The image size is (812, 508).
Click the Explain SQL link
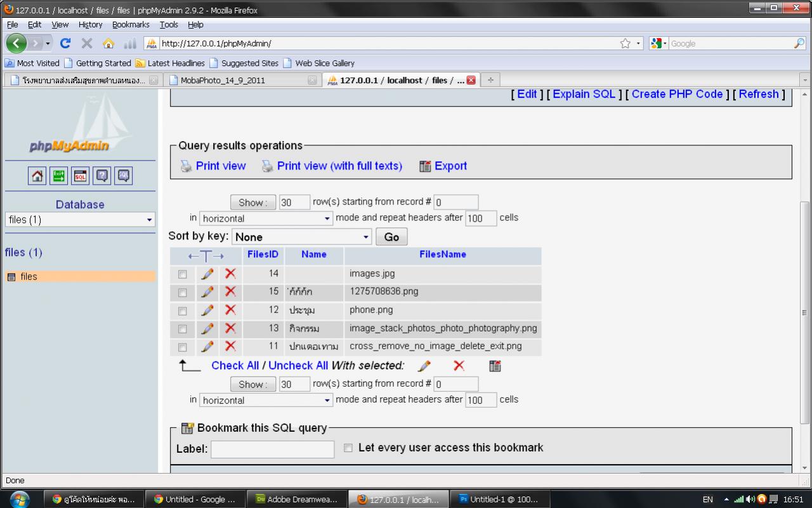tap(584, 94)
